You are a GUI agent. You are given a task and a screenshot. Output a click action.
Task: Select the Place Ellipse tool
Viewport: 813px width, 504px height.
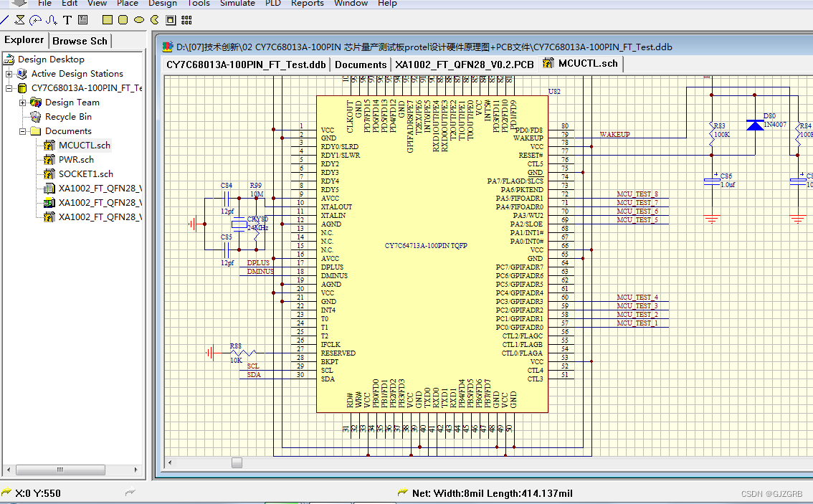[x=139, y=20]
